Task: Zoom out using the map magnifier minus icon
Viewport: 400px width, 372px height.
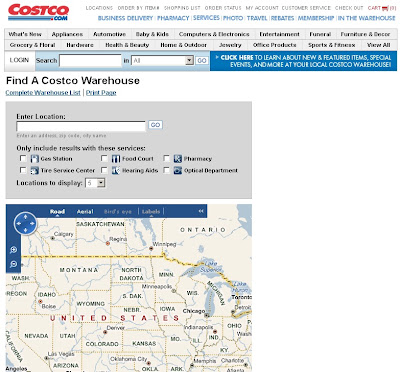Action: (x=13, y=264)
